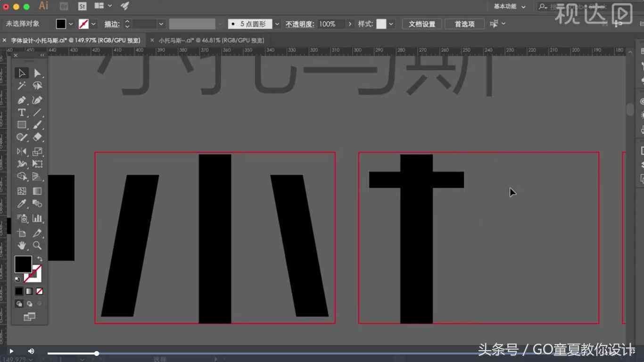644x362 pixels.
Task: Set paint mode to Gradient
Action: point(29,291)
